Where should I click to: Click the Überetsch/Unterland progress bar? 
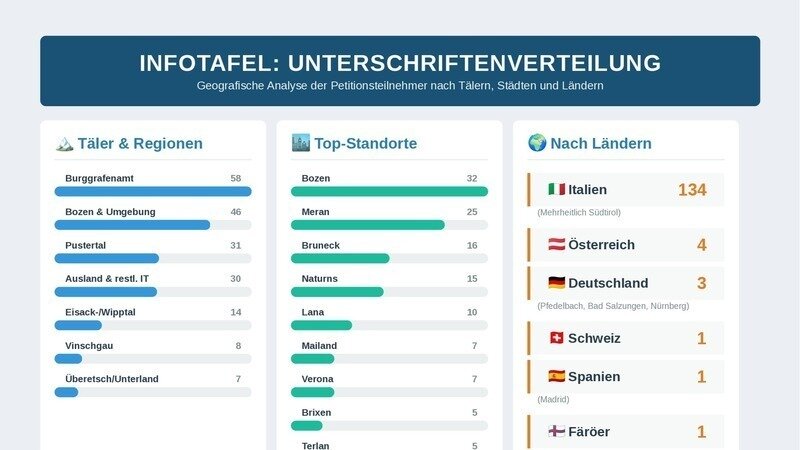(153, 392)
